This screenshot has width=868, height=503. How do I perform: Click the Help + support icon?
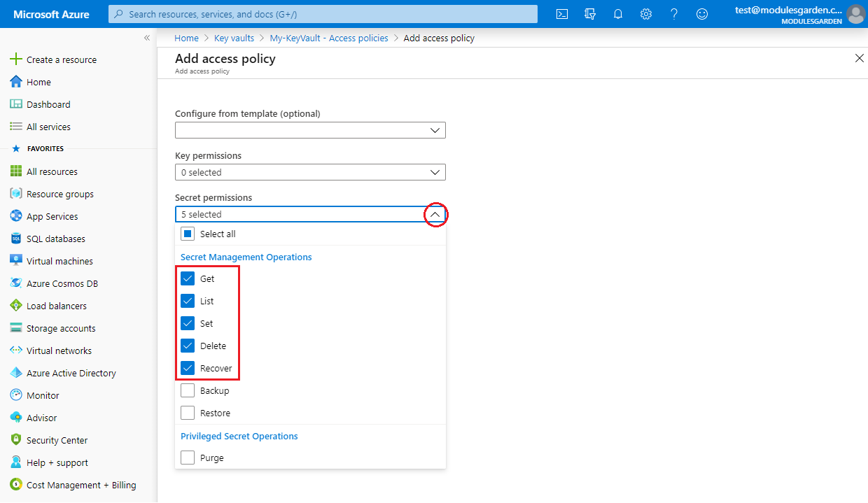pyautogui.click(x=16, y=462)
